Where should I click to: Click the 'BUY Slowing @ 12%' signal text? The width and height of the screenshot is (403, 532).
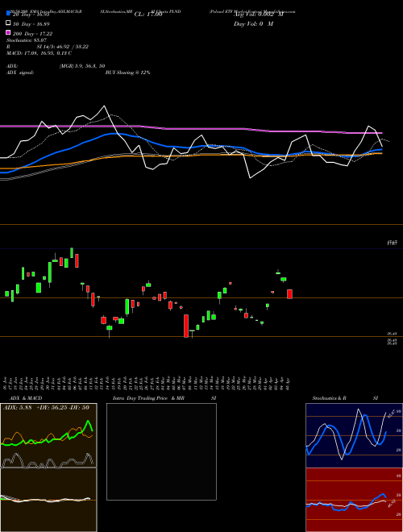click(x=127, y=73)
